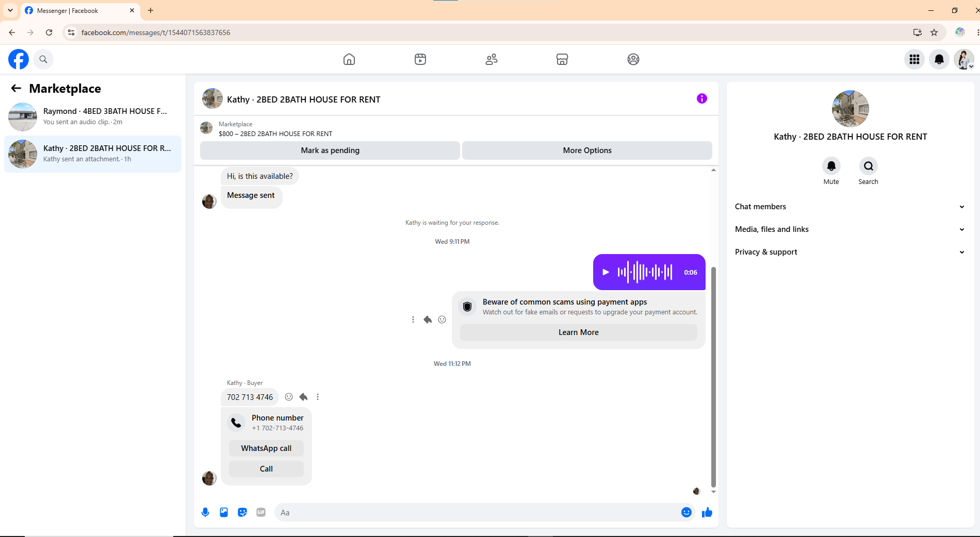
Task: Open the Reels video icon
Action: (x=420, y=59)
